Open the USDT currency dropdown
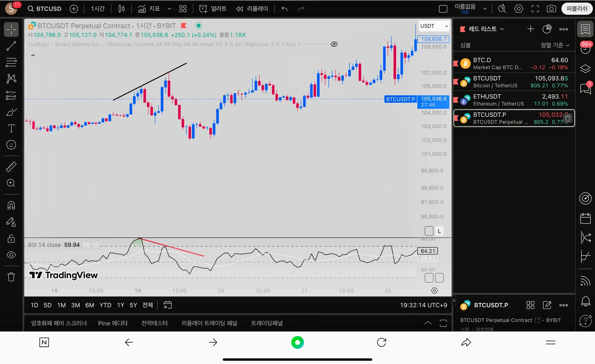This screenshot has width=595, height=364. (434, 26)
